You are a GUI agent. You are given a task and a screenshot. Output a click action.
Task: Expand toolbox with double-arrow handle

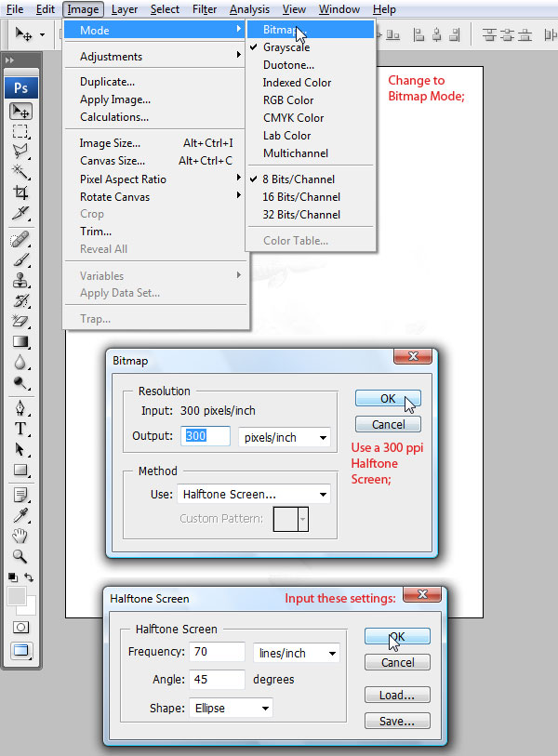tap(9, 60)
